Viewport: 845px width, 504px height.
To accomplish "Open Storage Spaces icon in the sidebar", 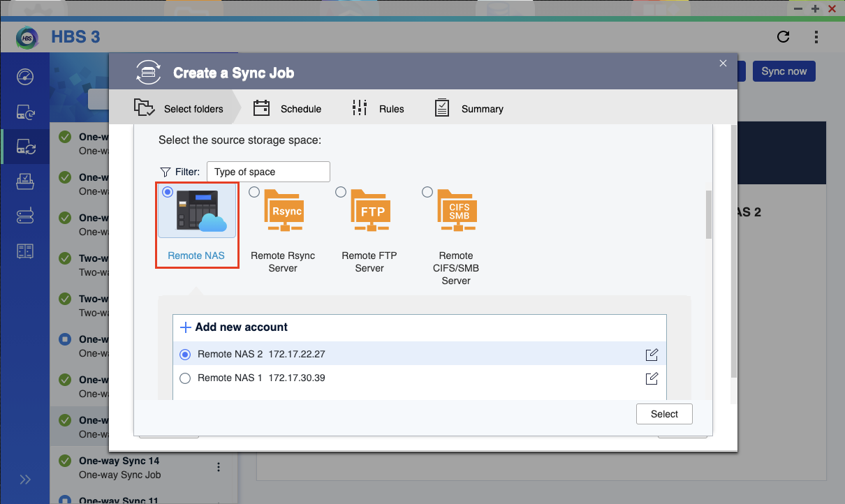I will 25,251.
